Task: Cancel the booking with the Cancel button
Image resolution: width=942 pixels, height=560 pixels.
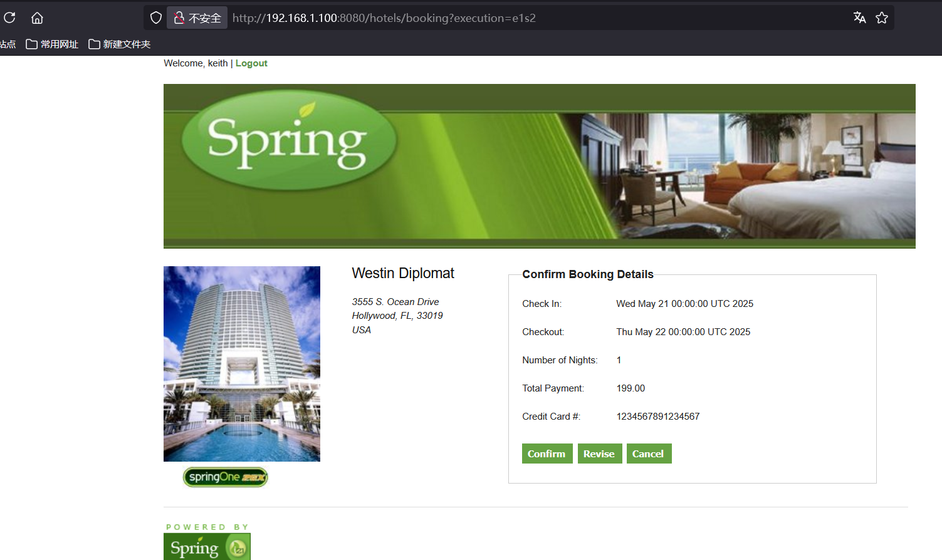Action: coord(648,454)
